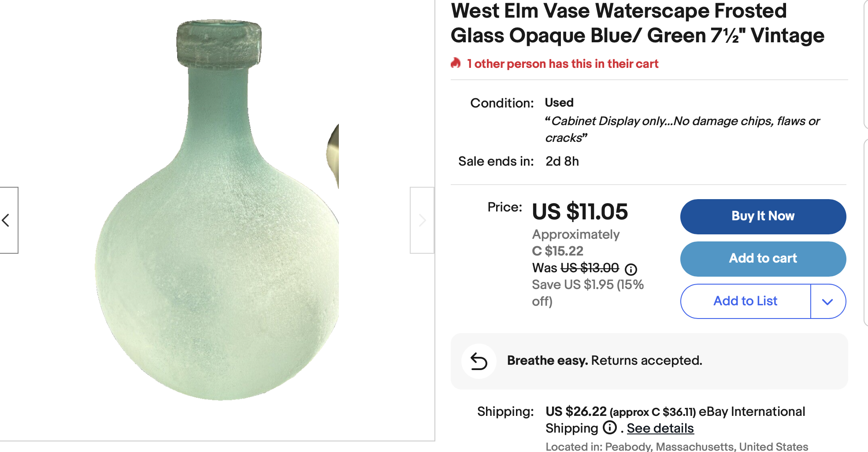Click the crossed-out US $13.00 price
Screen dimensions: 868x452
coord(590,268)
